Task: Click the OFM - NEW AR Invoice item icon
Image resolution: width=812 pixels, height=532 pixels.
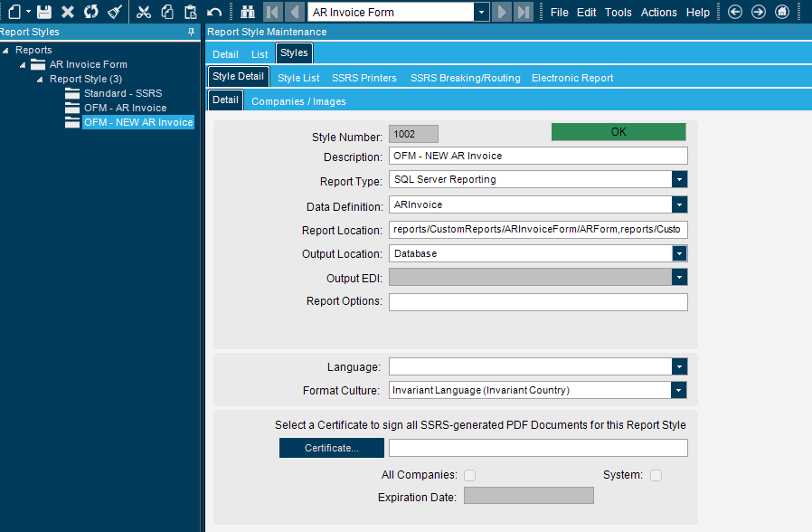Action: click(72, 122)
